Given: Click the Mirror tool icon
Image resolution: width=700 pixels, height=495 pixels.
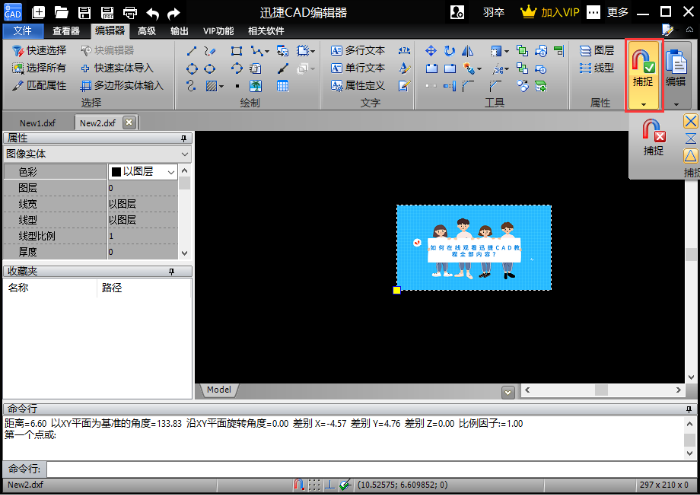Looking at the screenshot, I should (467, 51).
